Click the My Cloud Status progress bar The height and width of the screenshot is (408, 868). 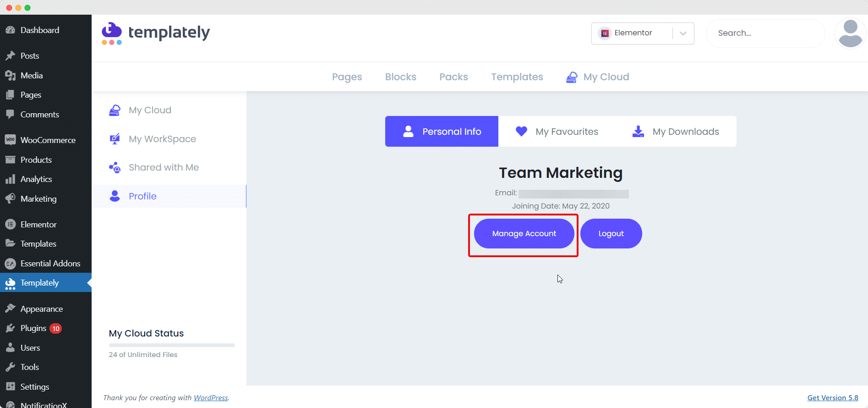pos(172,345)
